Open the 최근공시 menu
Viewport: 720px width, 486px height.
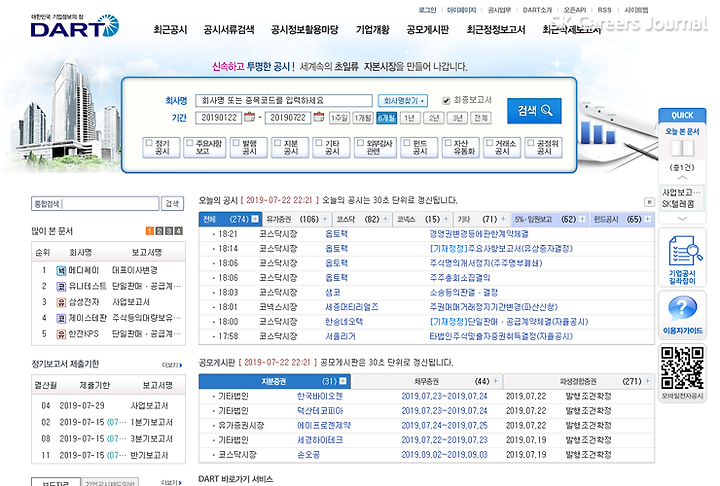click(170, 30)
